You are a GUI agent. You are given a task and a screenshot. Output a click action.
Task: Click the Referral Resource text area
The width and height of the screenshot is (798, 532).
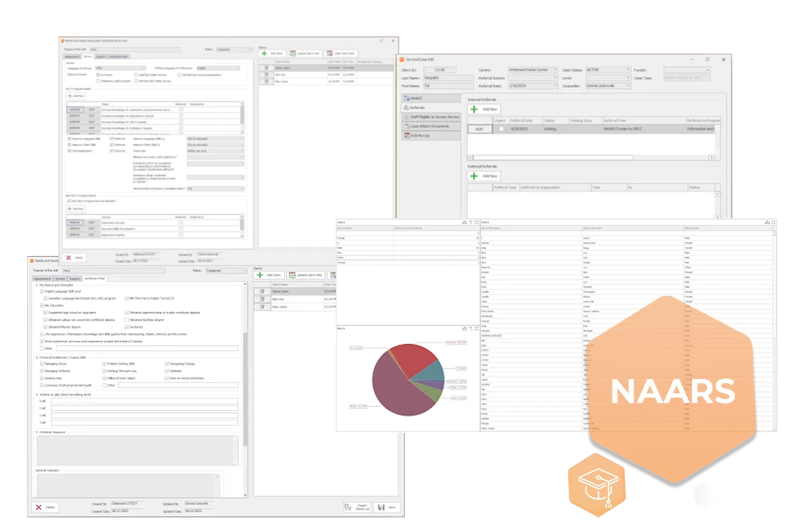tap(137, 450)
